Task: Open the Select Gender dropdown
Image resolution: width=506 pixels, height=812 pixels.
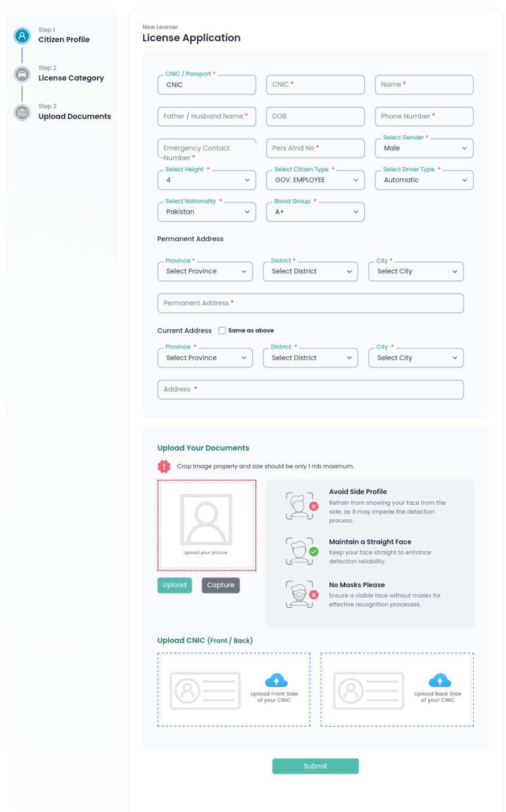Action: click(x=424, y=149)
